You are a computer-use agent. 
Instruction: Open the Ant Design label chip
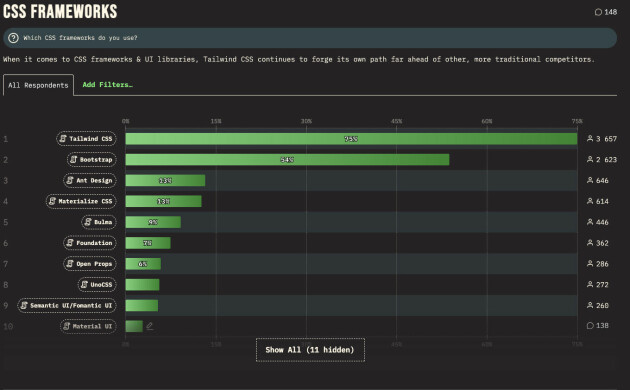[90, 180]
